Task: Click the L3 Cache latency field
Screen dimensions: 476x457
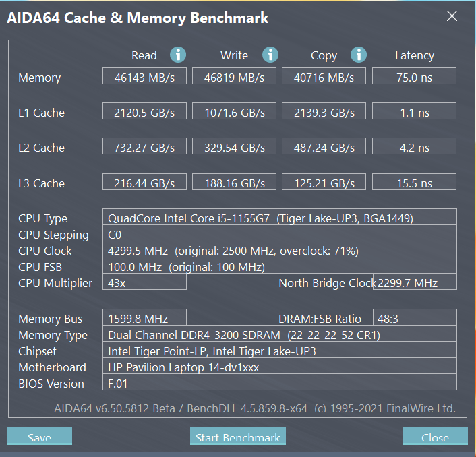Action: (x=415, y=183)
